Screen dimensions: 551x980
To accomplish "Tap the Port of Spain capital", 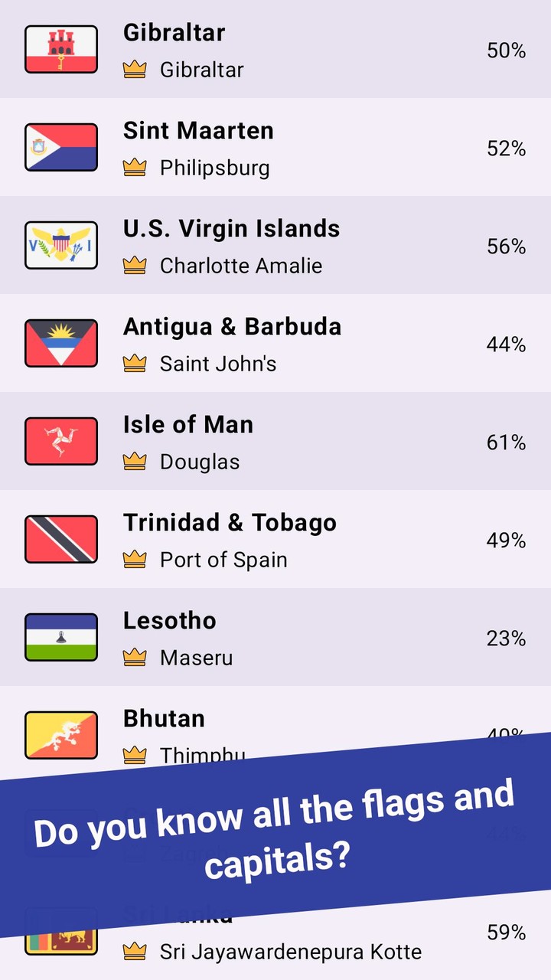I will (223, 560).
